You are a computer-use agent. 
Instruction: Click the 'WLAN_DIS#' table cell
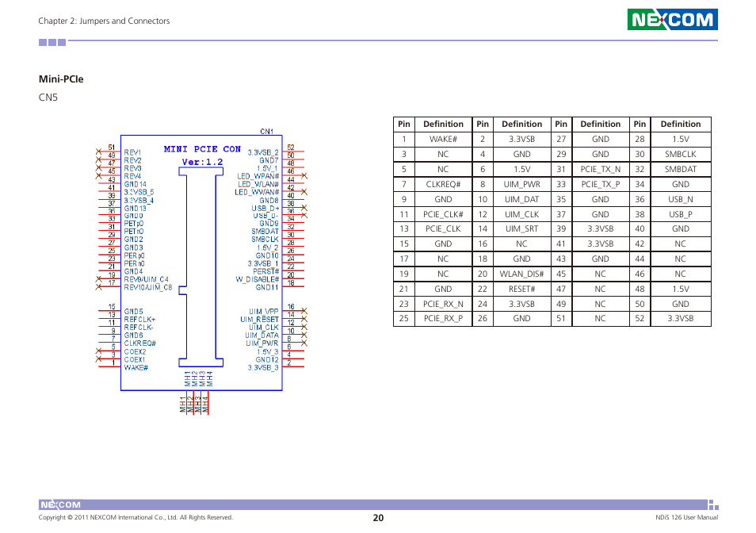click(521, 274)
